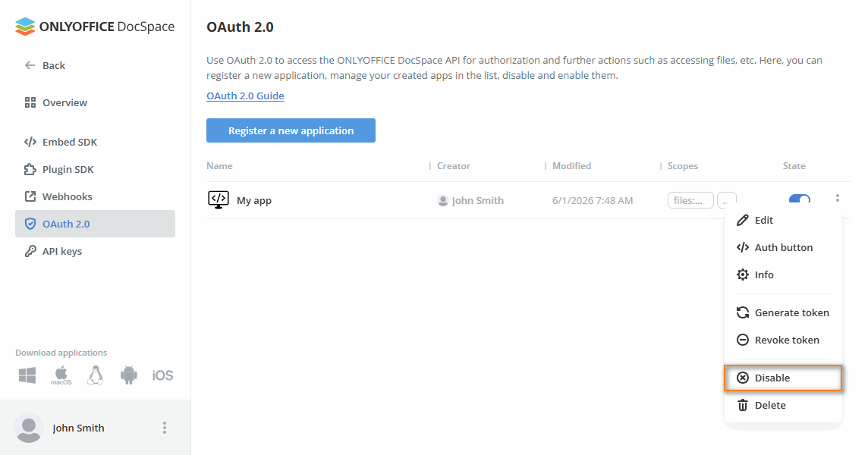Screen dimensions: 868x455
Task: Choose Disable in the context menu
Action: click(x=783, y=378)
